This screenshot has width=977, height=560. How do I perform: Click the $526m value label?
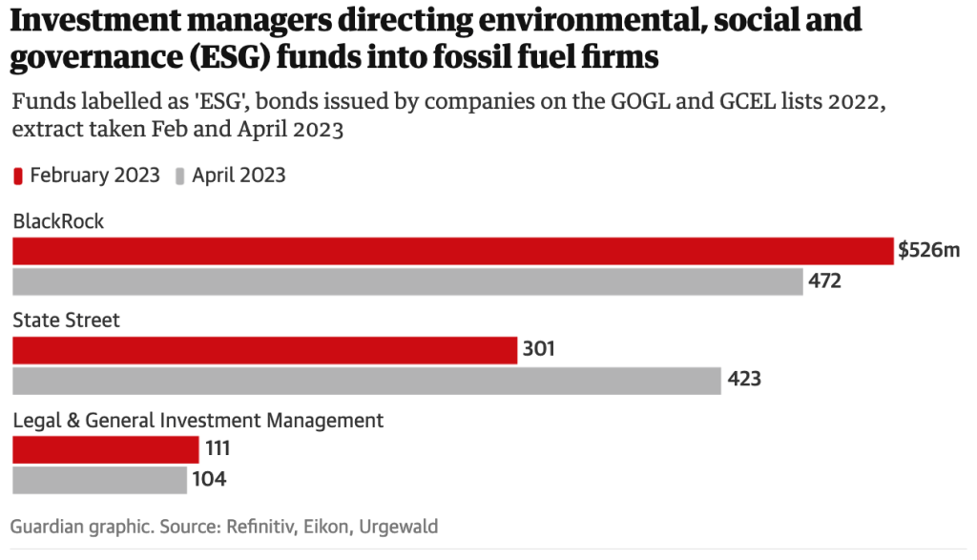coord(928,251)
